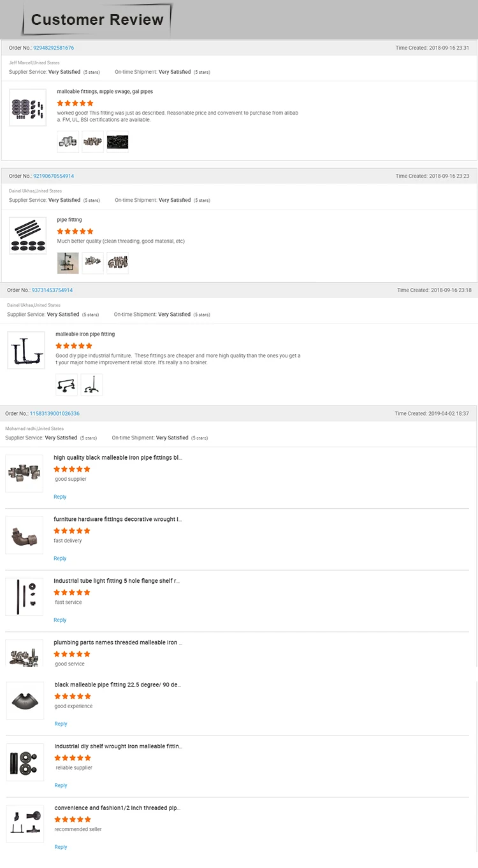Screen dimensions: 478x868
Task: Open order number 92190670554914 link
Action: pyautogui.click(x=54, y=176)
